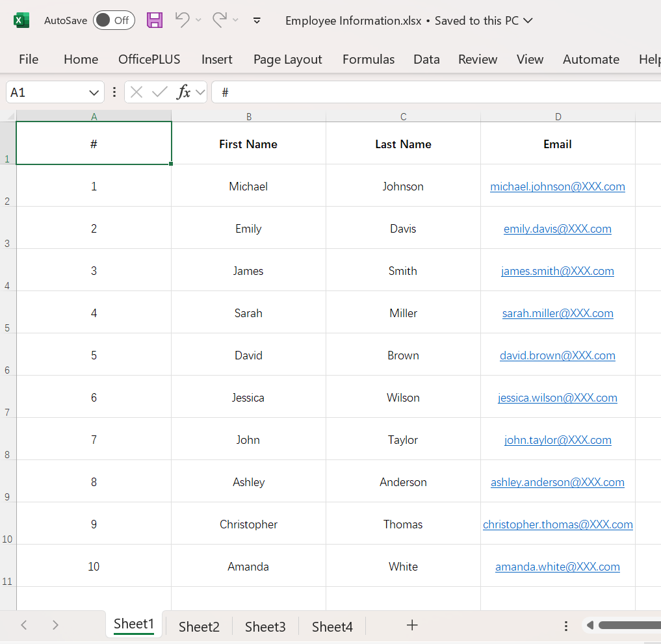Click the previous sheet navigation arrow
The height and width of the screenshot is (644, 661).
(23, 625)
